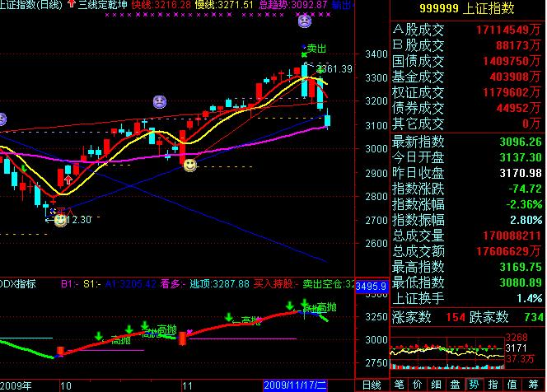Click the A股成交 value 17114549万
The image size is (547, 392).
tap(508, 30)
